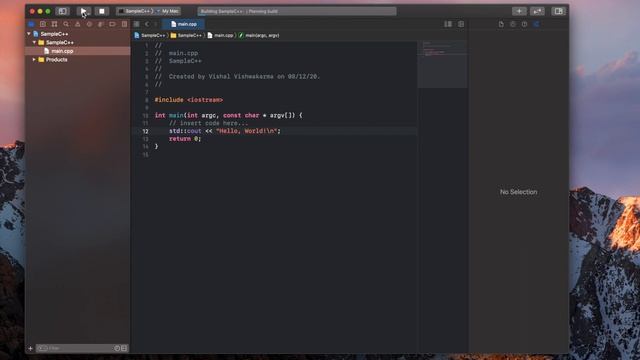
Task: Show the Debug navigator
Action: (x=100, y=24)
